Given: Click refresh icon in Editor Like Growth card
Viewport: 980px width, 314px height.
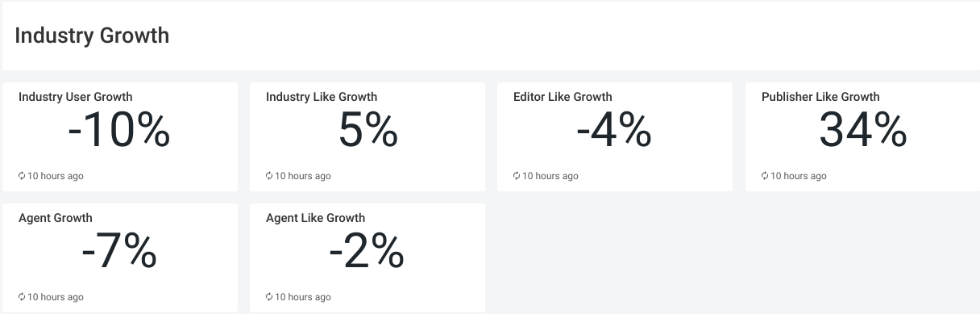Looking at the screenshot, I should pyautogui.click(x=517, y=176).
